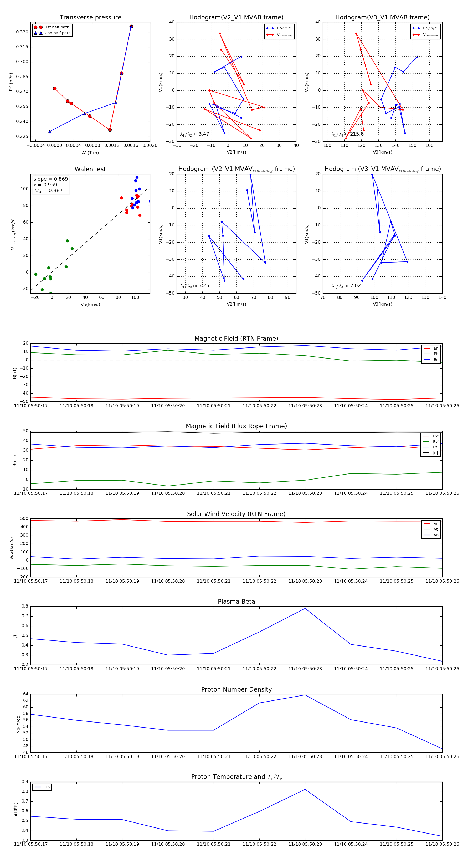Click the "Transverse pressure" plot title
The image size is (473, 868).
90,18
